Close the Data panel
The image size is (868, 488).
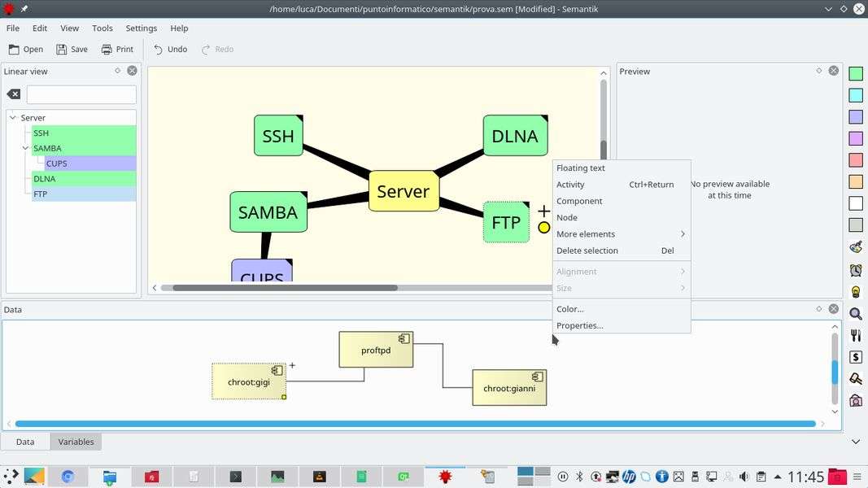[833, 309]
